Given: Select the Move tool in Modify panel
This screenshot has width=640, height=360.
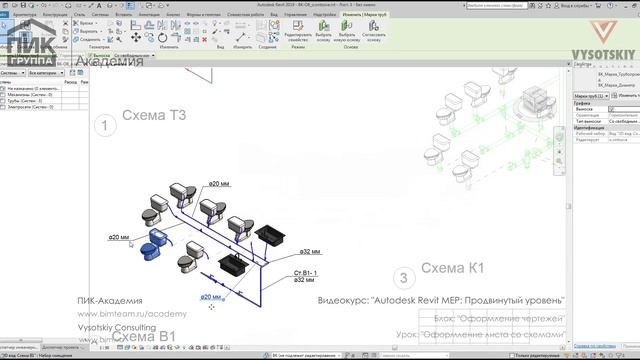Looking at the screenshot, I should 136,38.
